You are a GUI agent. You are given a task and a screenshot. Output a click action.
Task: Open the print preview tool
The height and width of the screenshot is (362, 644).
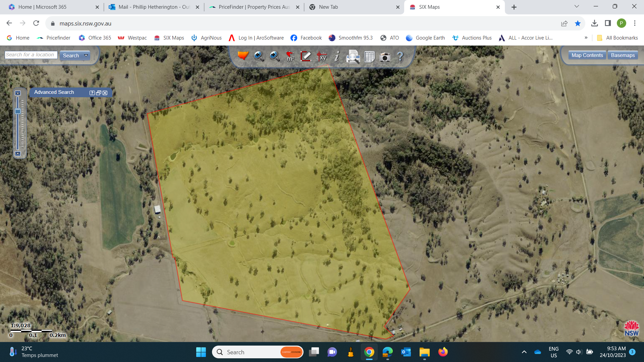(x=353, y=57)
